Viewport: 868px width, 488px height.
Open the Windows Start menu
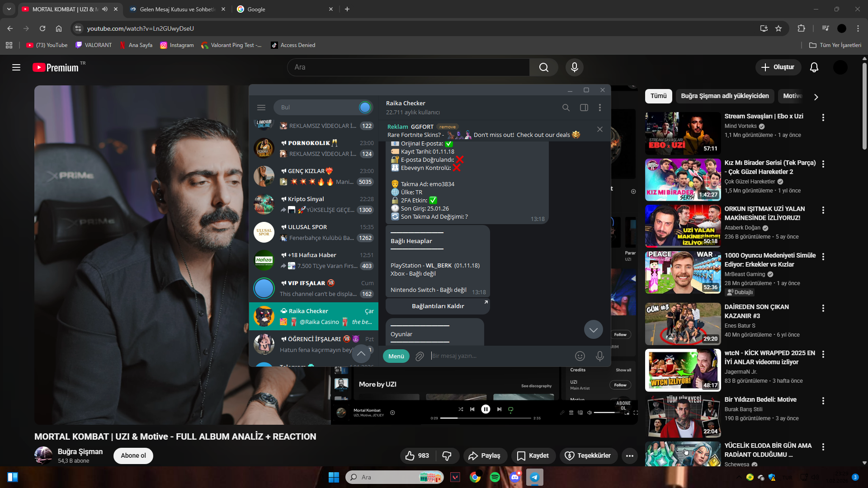[x=334, y=477]
